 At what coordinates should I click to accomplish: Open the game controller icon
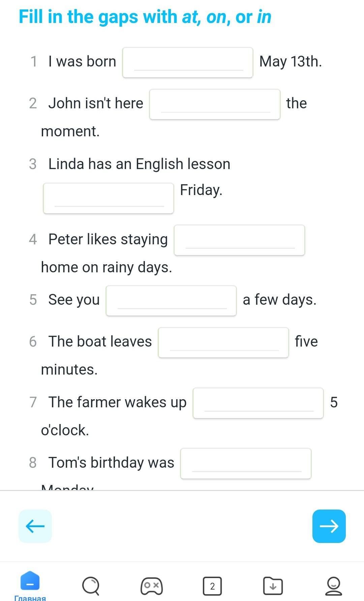click(x=152, y=586)
